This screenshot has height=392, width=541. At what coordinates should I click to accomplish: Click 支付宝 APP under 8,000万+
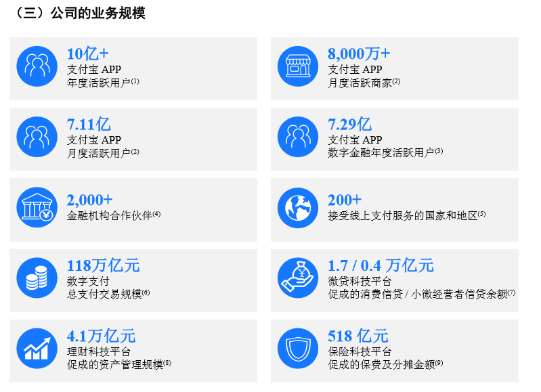tap(355, 69)
